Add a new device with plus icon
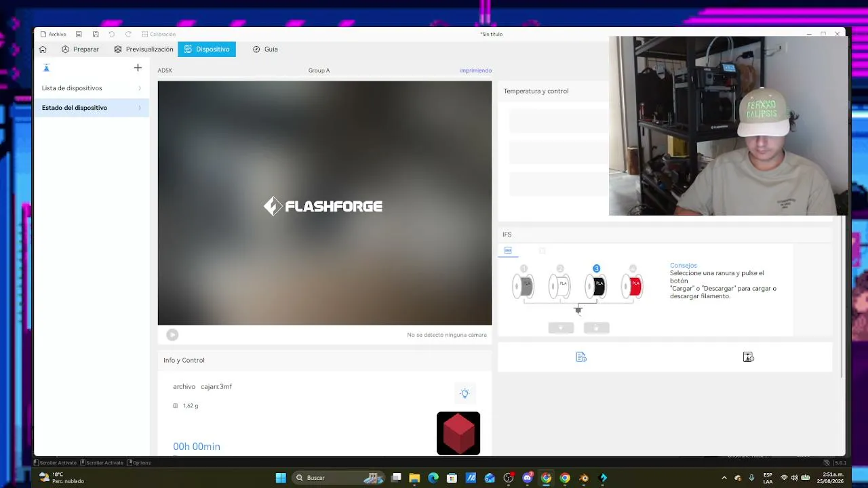The image size is (868, 488). pos(138,68)
